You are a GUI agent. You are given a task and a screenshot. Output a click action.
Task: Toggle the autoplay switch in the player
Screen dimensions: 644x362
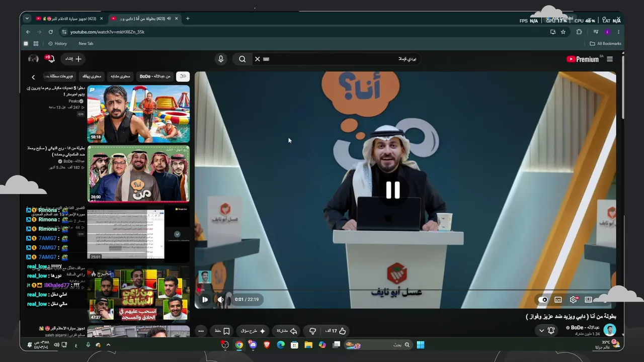[543, 300]
